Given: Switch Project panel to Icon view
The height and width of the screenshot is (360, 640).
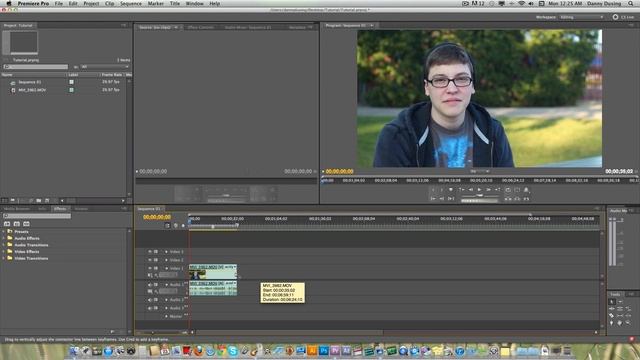Looking at the screenshot, I should point(13,200).
